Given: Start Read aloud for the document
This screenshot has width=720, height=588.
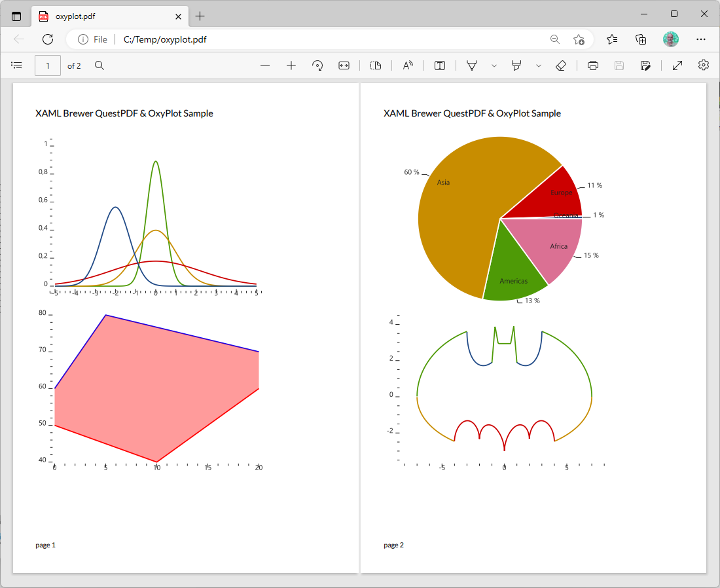Looking at the screenshot, I should tap(407, 65).
